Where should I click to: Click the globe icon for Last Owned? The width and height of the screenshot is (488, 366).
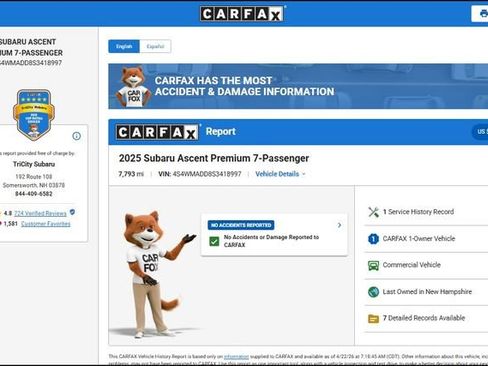[373, 292]
